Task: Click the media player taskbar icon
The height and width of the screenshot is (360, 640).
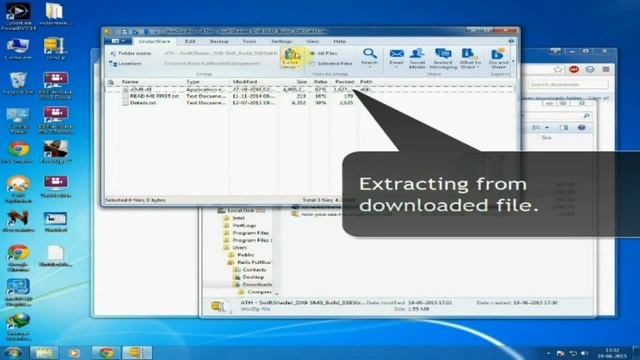Action: pos(74,353)
